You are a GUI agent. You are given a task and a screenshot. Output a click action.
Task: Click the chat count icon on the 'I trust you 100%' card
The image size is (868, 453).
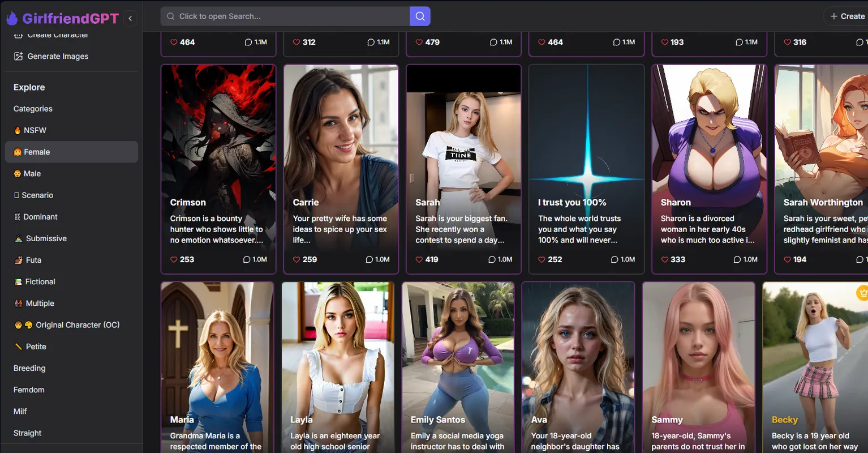615,259
